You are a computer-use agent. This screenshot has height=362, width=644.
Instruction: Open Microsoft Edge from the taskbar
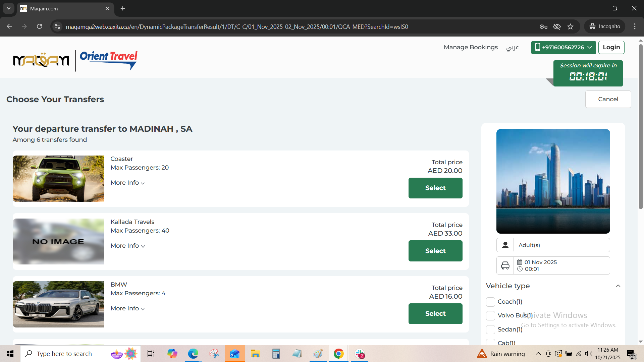[x=193, y=354]
